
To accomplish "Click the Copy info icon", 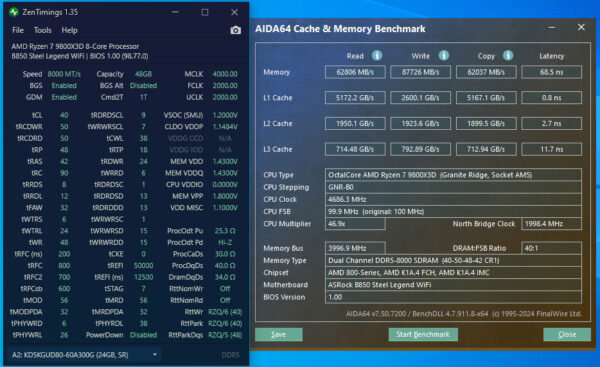I will 508,55.
